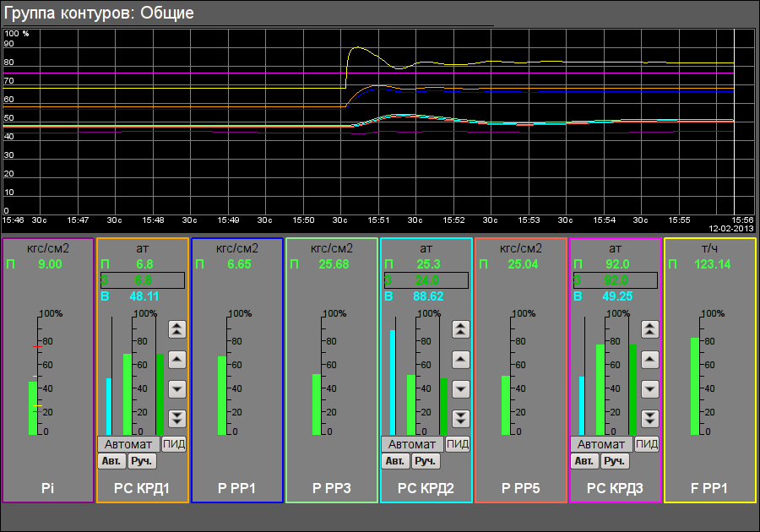The image size is (760, 532).
Task: Click the Pi level bar gauge
Action: [x=33, y=408]
